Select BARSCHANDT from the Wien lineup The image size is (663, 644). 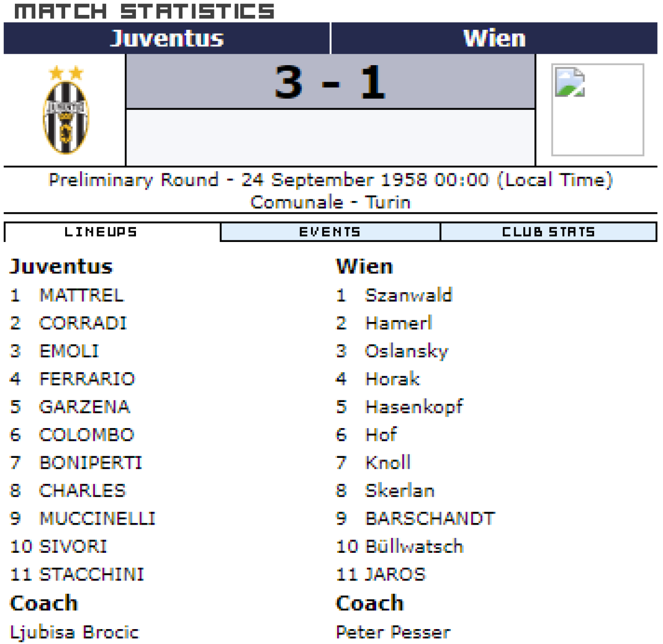(x=430, y=519)
